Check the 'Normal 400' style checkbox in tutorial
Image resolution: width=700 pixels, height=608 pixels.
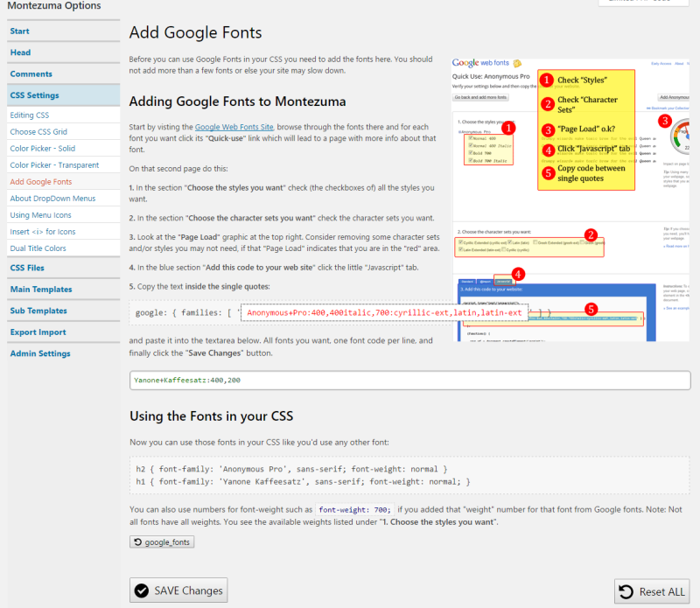click(470, 136)
